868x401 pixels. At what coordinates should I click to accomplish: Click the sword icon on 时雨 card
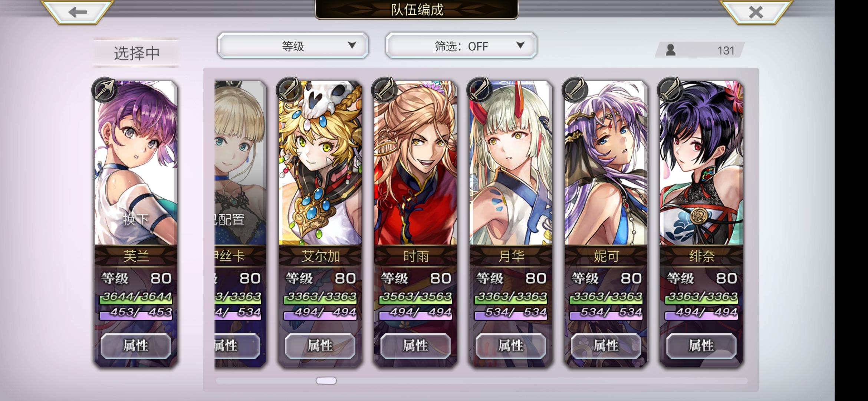(x=384, y=90)
